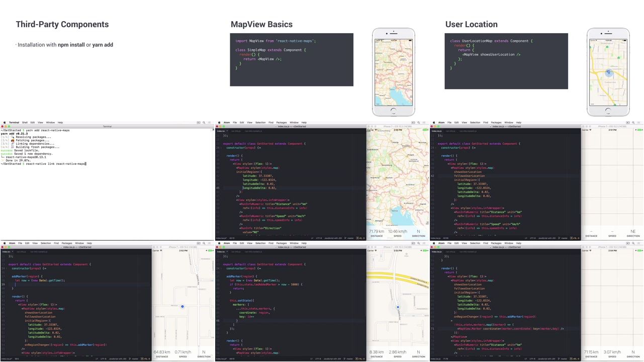Open the Find menu in the 2:51 PM Atom frame
Screen dimensions: 644x362
coord(486,123)
